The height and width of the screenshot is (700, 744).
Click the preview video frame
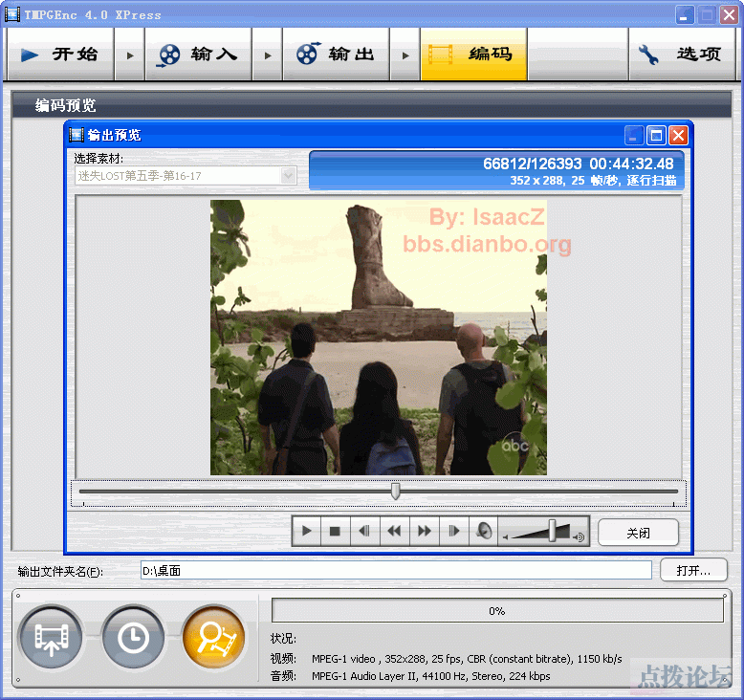379,338
